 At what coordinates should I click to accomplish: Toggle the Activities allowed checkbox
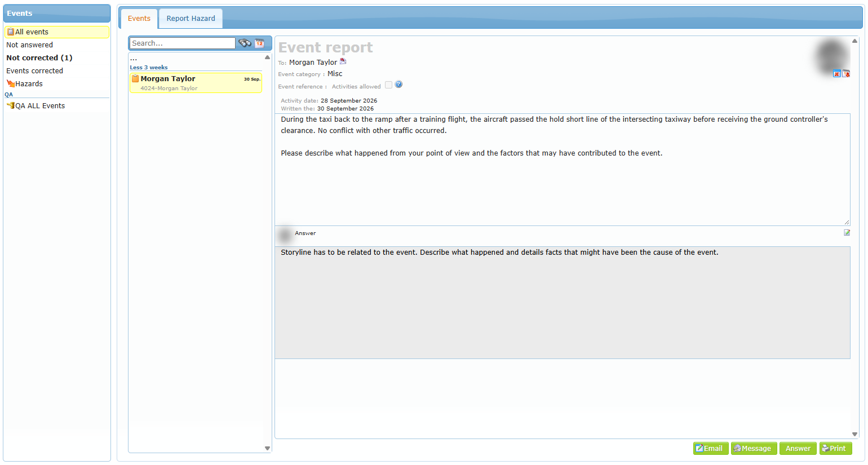[388, 85]
